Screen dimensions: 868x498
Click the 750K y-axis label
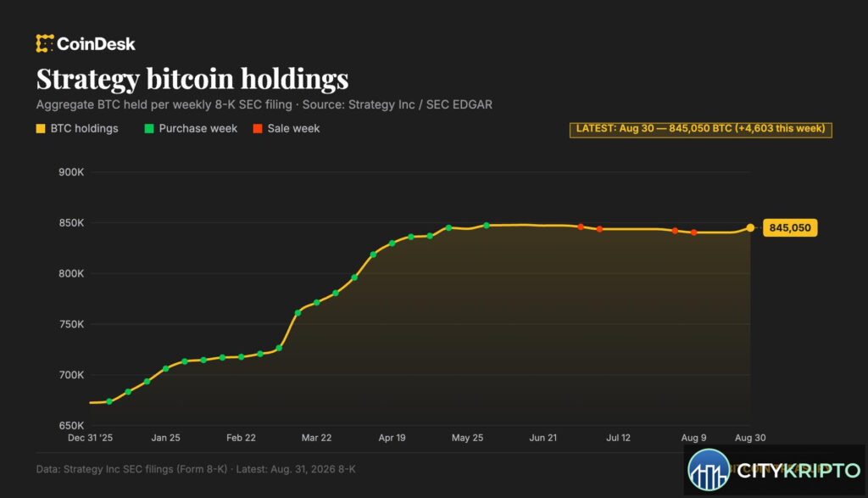[x=71, y=324]
